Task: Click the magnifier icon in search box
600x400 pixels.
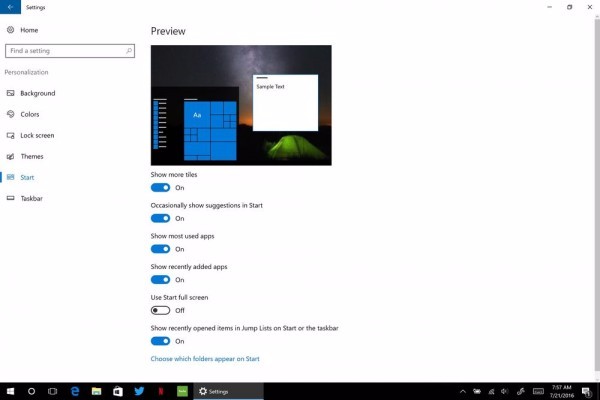Action: [126, 50]
